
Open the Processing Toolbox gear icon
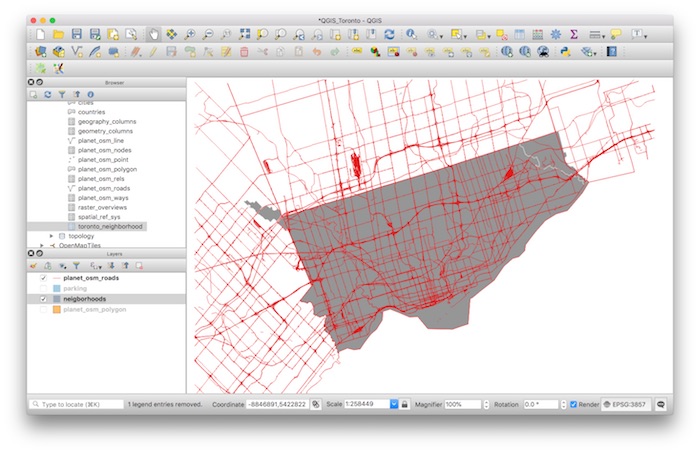pos(556,34)
